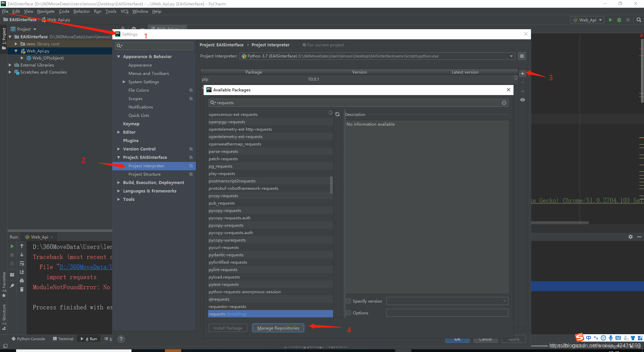Open the Web_Api run configuration dropdown

pyautogui.click(x=588, y=20)
